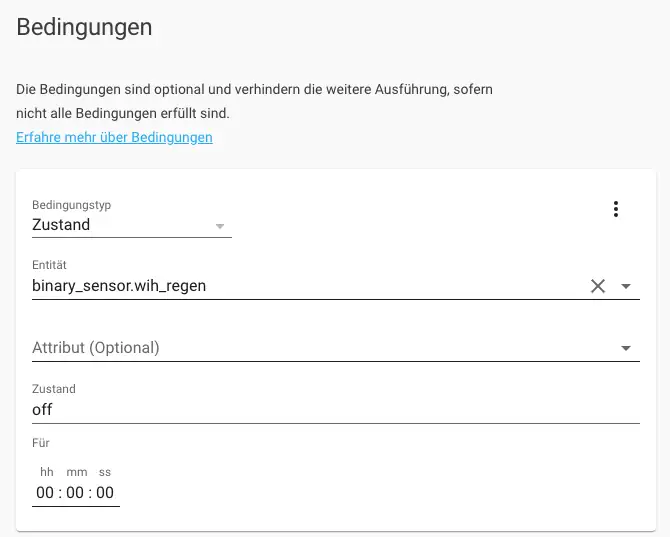Open the Bedingungstyp dropdown arrow

[x=220, y=226]
